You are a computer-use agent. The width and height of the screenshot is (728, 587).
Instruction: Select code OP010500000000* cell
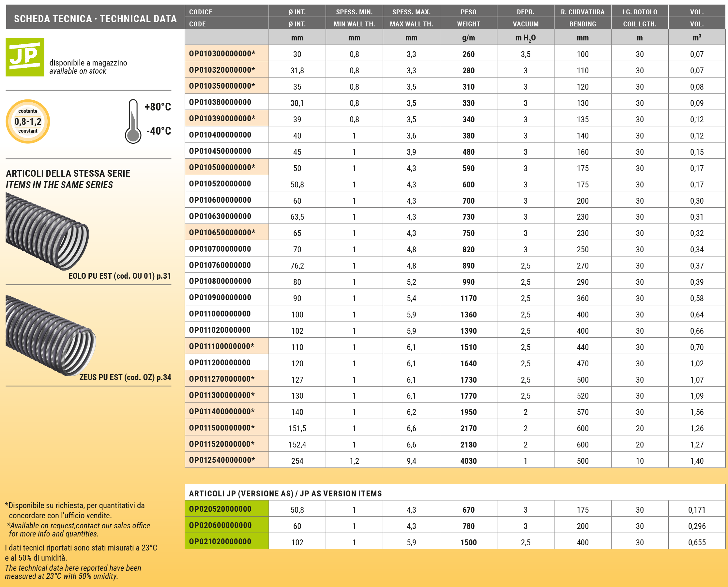[222, 168]
